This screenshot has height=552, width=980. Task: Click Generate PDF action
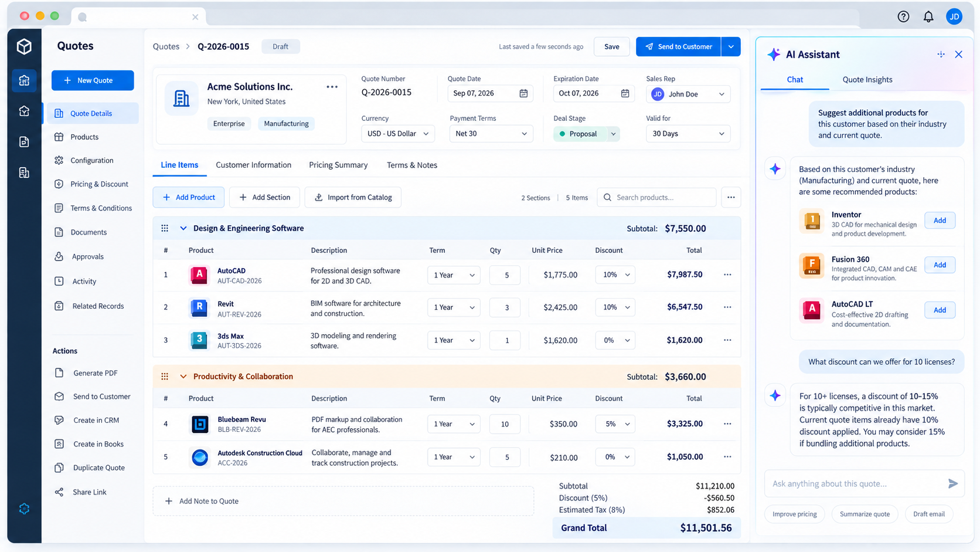click(x=95, y=373)
